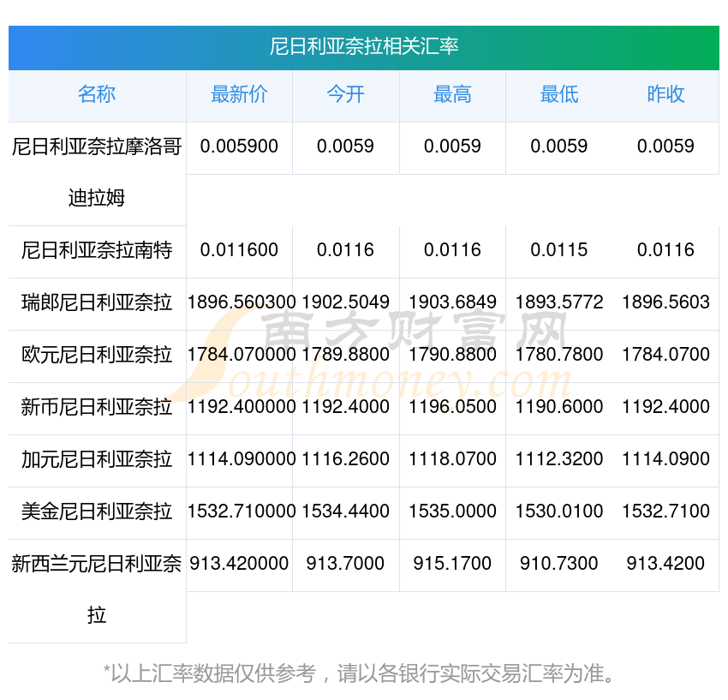Click highest value 915.1700
728x700 pixels.
452,564
